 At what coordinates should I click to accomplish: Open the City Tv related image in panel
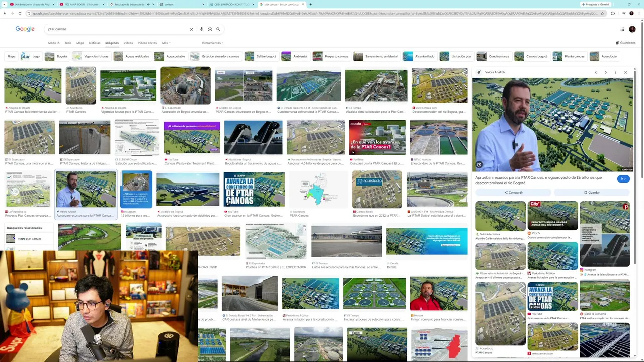pos(553,216)
